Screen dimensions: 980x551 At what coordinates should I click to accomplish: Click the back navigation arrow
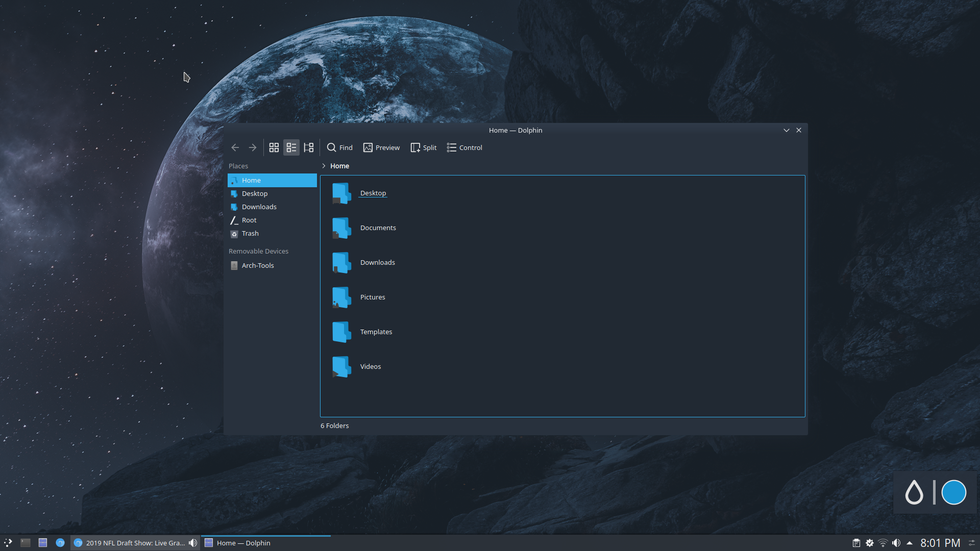[x=235, y=147]
